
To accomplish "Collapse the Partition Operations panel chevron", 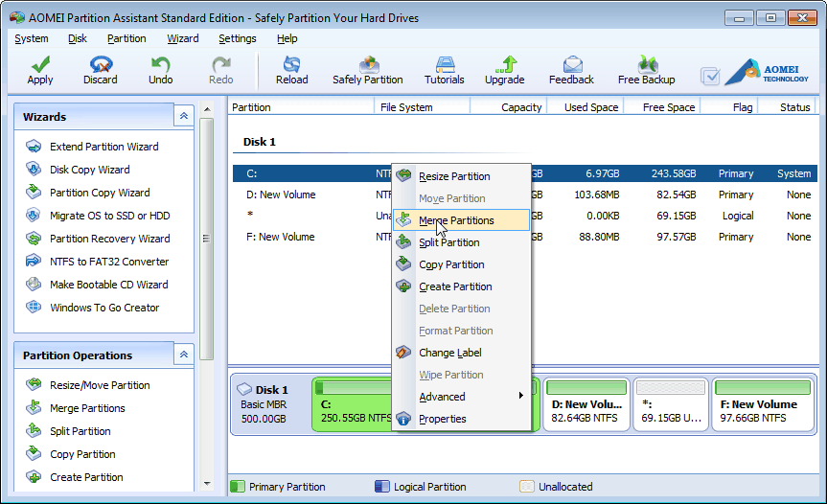I will [x=184, y=355].
